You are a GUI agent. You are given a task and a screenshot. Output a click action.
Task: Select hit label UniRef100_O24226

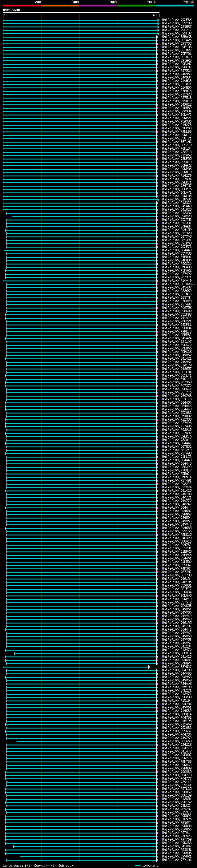coord(176,744)
